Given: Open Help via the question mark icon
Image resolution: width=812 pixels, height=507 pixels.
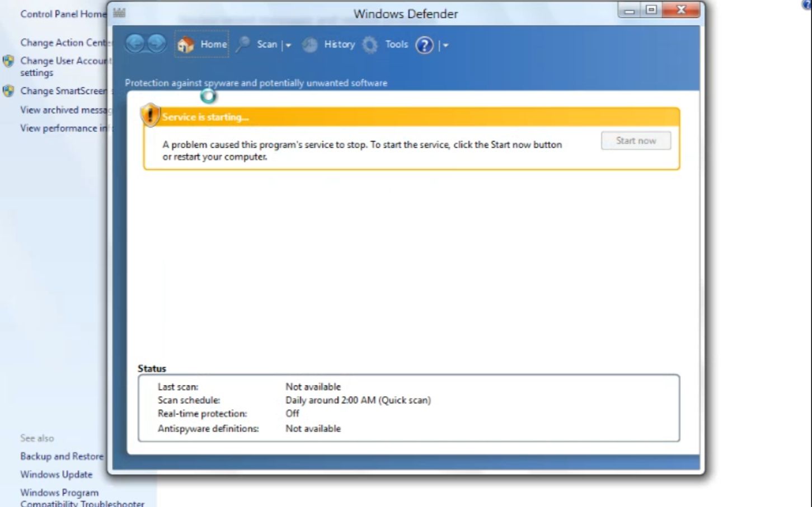Looking at the screenshot, I should tap(424, 45).
